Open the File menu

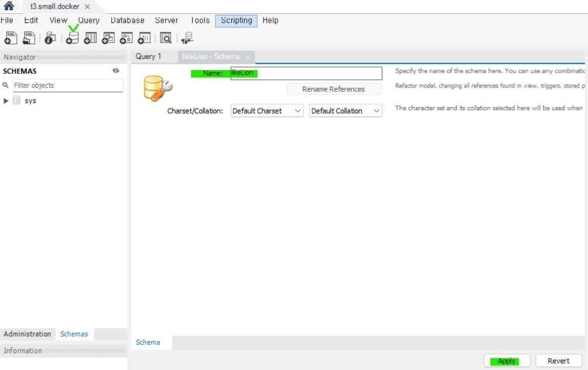click(7, 20)
